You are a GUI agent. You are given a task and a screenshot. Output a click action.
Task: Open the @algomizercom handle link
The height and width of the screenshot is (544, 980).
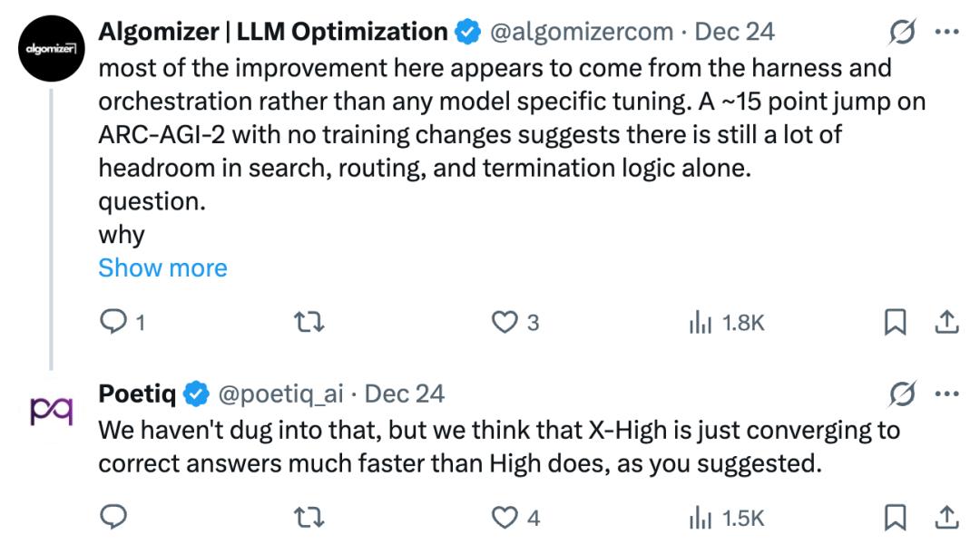(x=582, y=33)
